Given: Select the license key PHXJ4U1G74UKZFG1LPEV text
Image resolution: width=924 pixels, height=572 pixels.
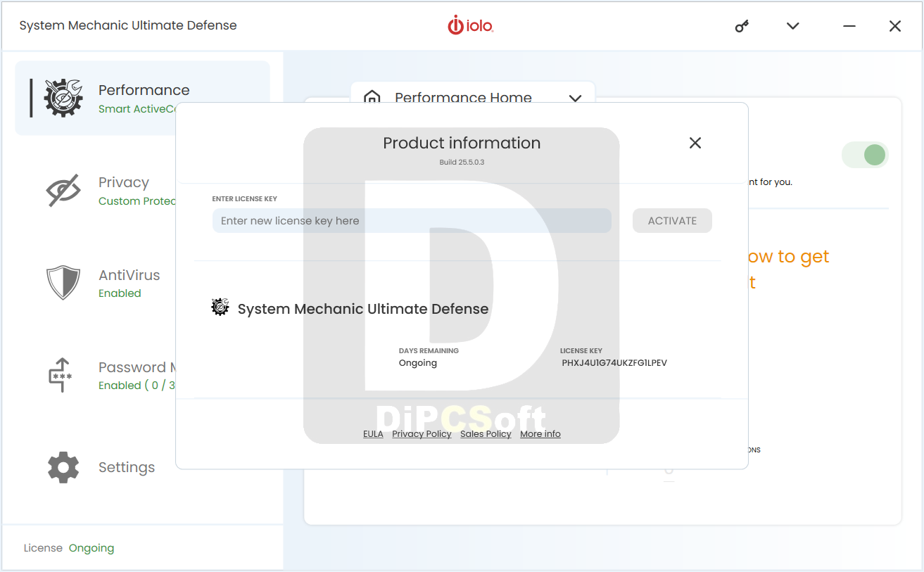Looking at the screenshot, I should (x=614, y=363).
